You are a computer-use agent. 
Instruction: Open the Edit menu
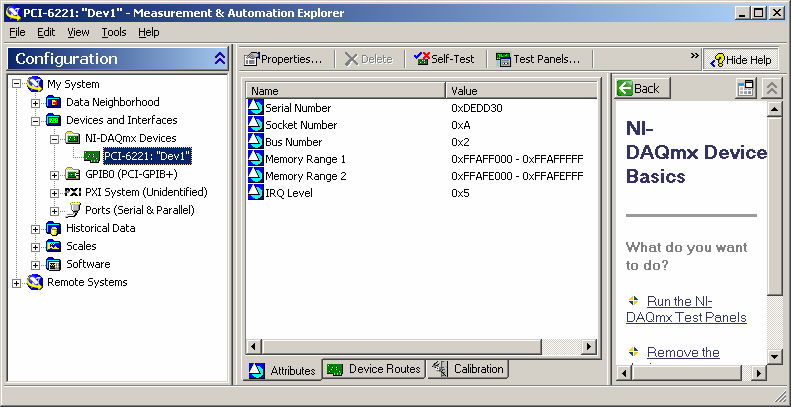click(46, 32)
